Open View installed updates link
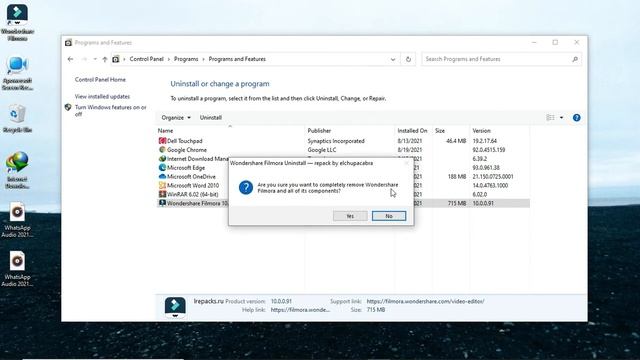The height and width of the screenshot is (360, 640). click(102, 97)
